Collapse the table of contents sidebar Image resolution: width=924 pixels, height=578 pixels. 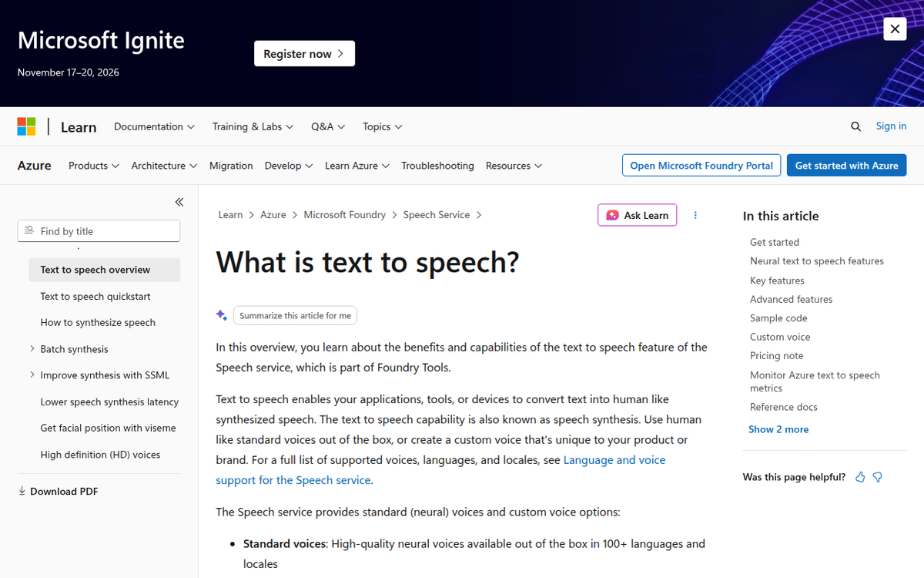click(x=179, y=202)
